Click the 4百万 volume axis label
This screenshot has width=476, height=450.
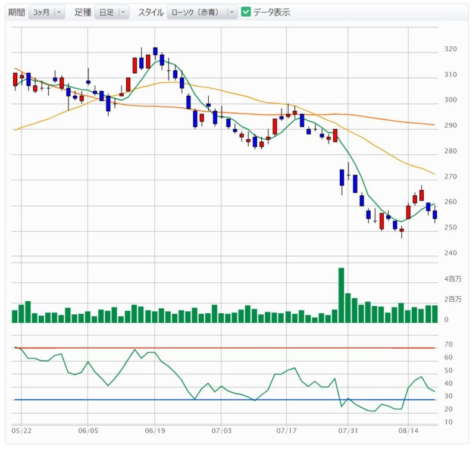point(453,279)
